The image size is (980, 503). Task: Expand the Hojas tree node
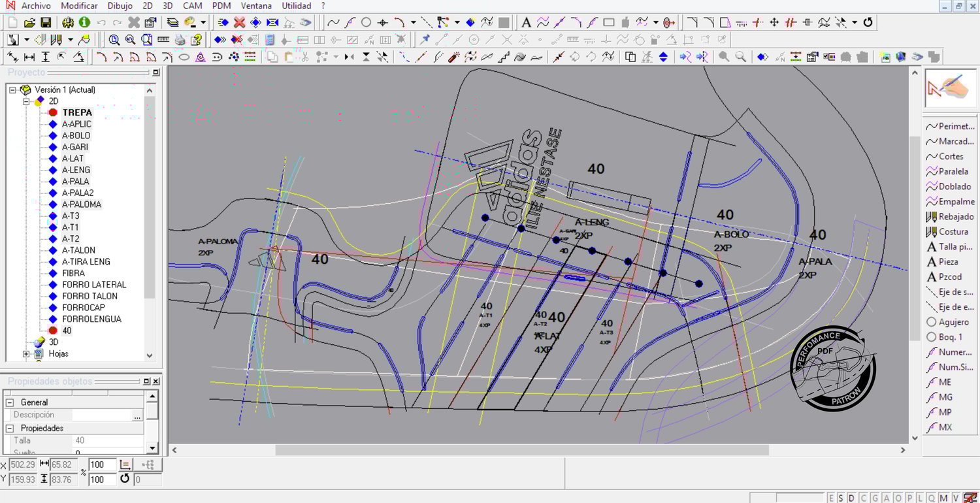click(x=27, y=354)
